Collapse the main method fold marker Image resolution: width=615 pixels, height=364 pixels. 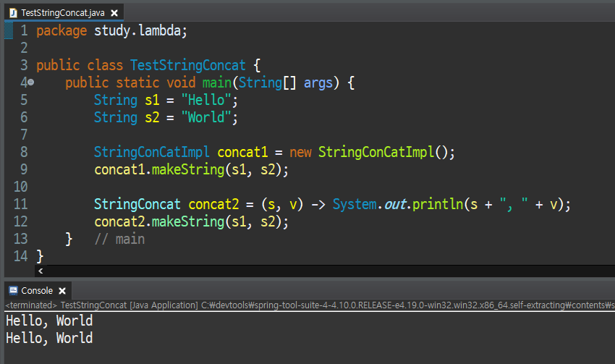point(30,82)
